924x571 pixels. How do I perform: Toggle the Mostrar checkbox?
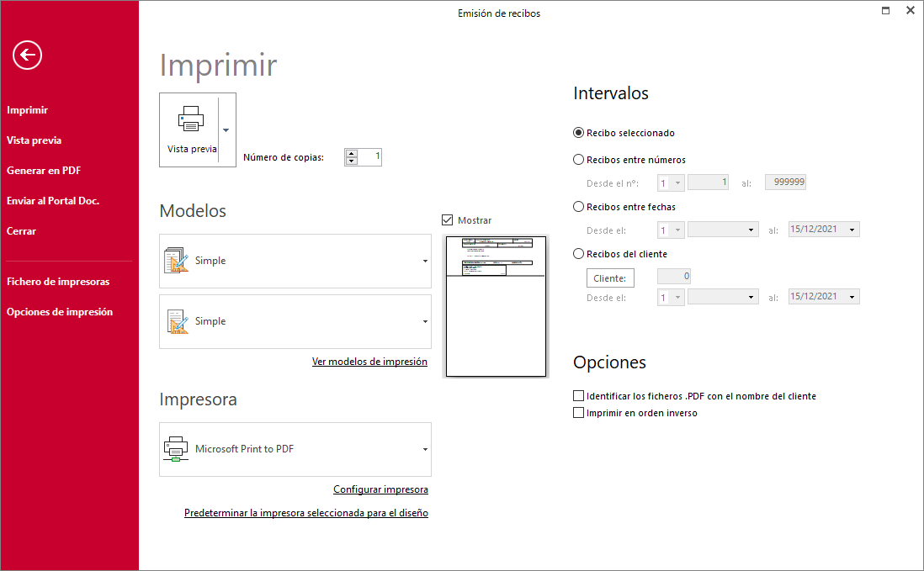click(x=447, y=220)
